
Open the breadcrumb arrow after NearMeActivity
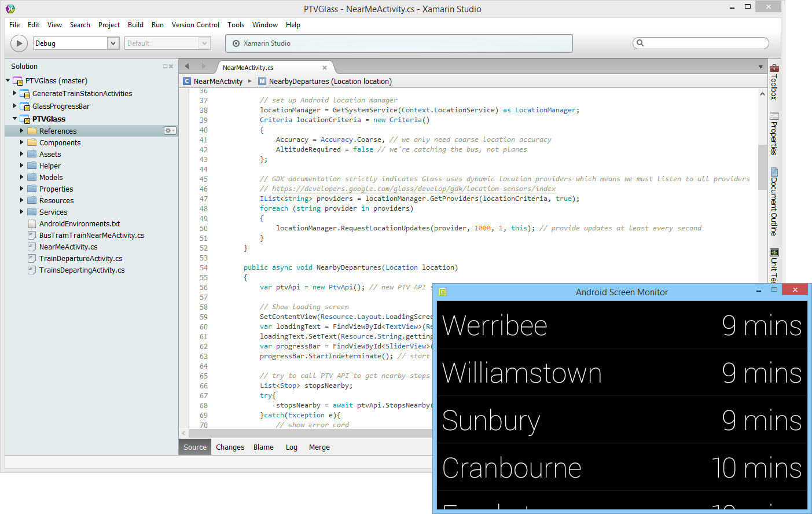250,81
